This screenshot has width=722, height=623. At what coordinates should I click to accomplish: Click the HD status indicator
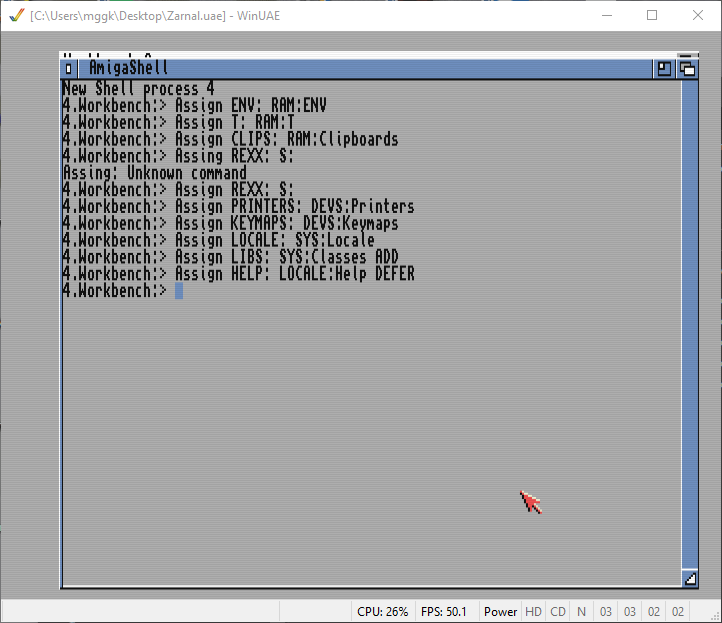coord(533,611)
